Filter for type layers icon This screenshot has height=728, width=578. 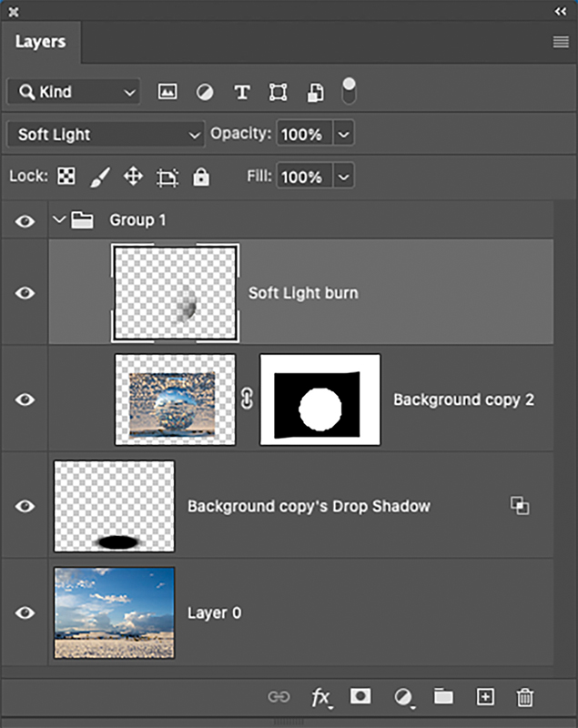pos(242,92)
